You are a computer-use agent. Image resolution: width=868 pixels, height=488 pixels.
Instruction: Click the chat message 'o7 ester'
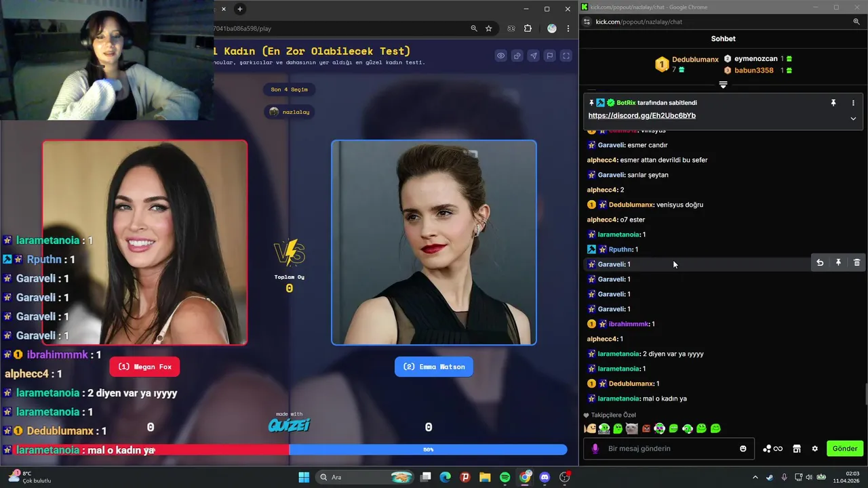pos(633,220)
